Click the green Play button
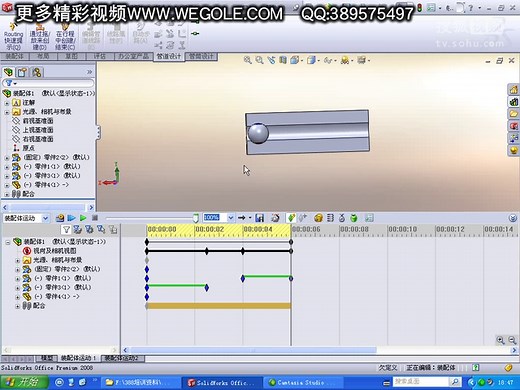Viewport: 520px width, 390px height. 83,218
